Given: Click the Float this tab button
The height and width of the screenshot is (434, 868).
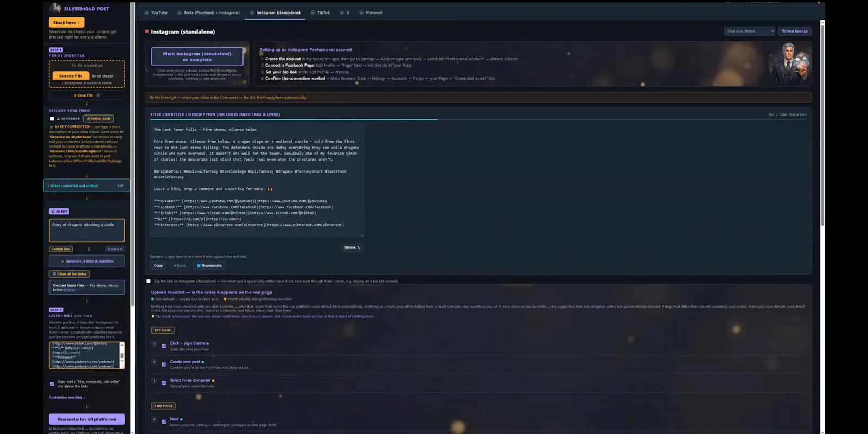Looking at the screenshot, I should point(795,31).
